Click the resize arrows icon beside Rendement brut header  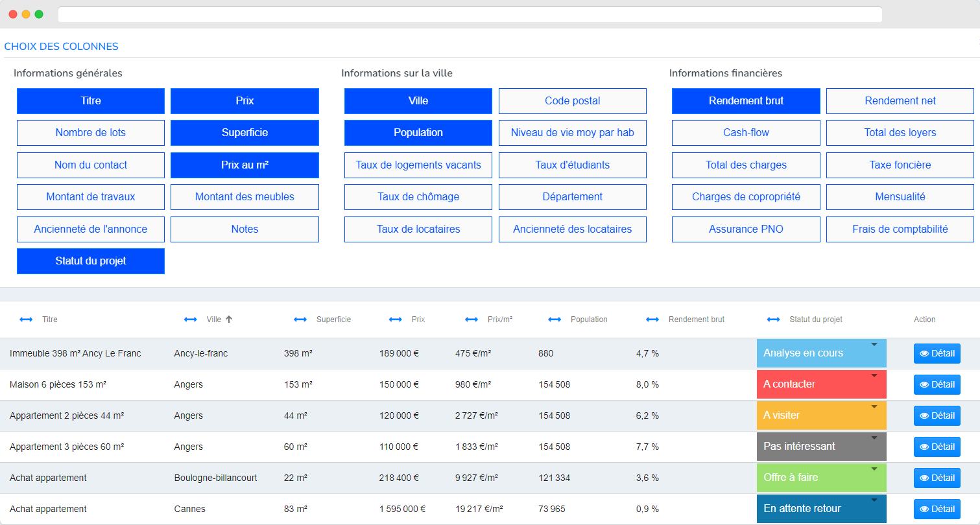[652, 319]
